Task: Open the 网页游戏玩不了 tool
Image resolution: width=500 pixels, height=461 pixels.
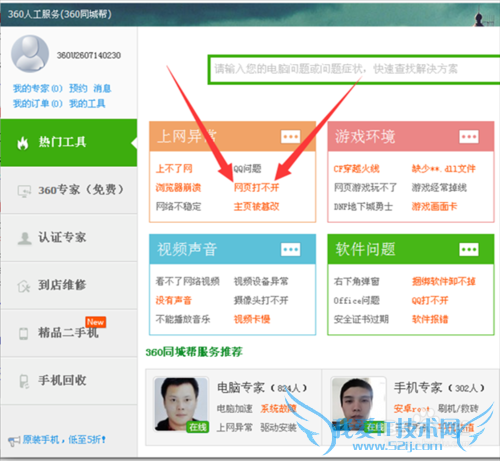Action: click(x=365, y=188)
